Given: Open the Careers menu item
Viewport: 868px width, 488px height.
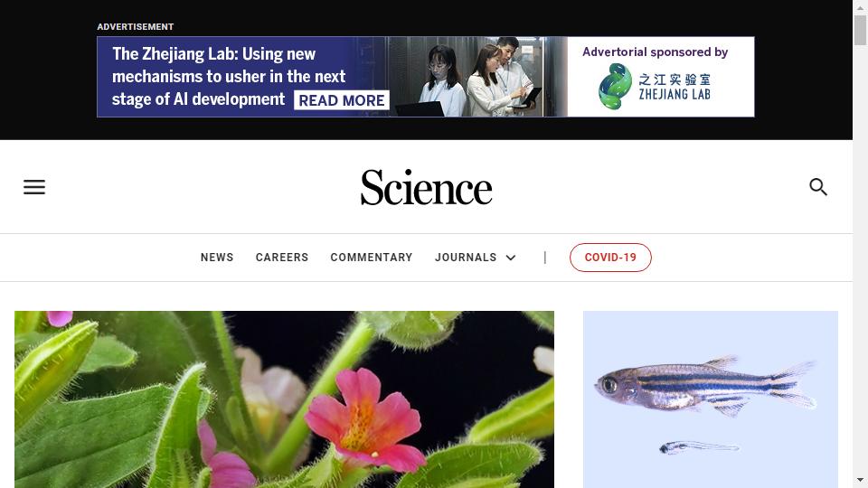Looking at the screenshot, I should pyautogui.click(x=282, y=258).
